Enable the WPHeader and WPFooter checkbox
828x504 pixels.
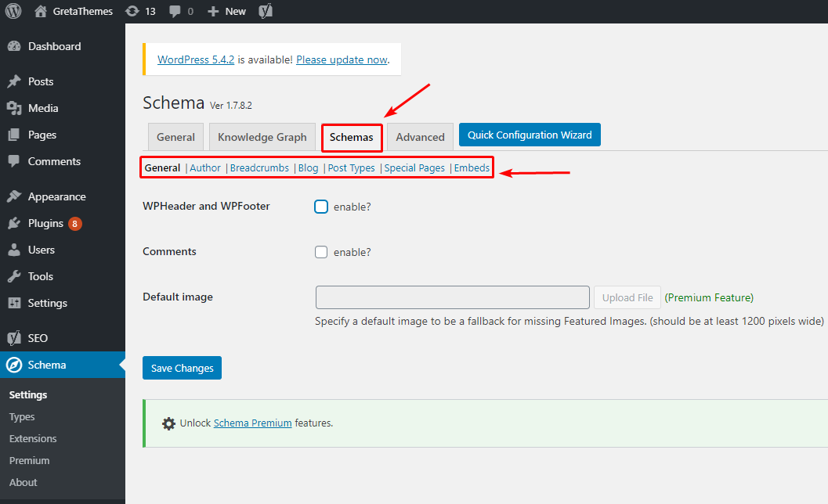[x=321, y=207]
